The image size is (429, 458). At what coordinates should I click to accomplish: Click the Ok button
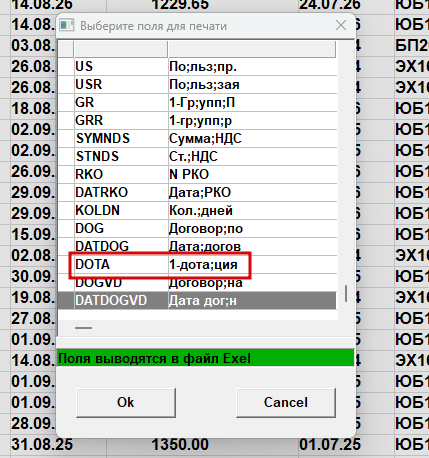click(x=126, y=402)
